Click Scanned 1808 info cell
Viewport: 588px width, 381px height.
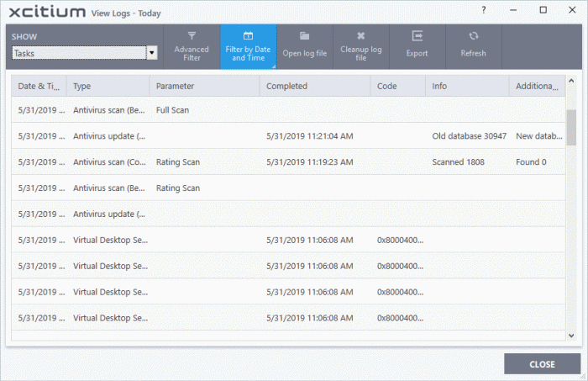tap(459, 161)
